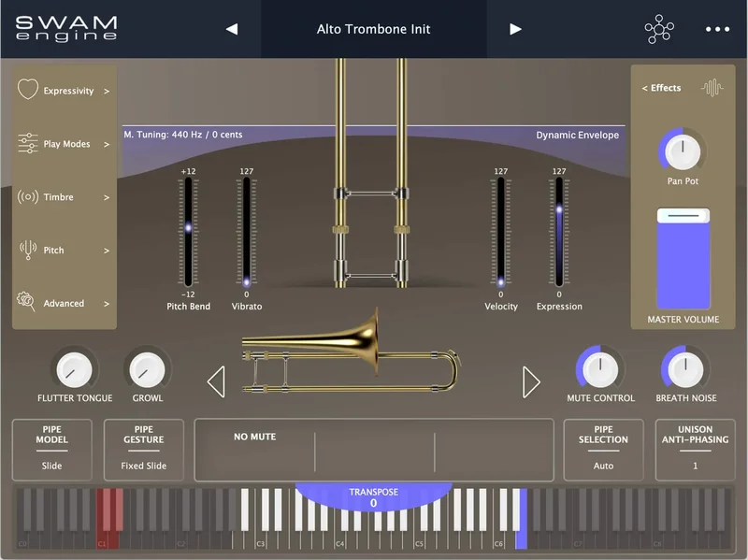Click the Effects waveform icon
The image size is (748, 560).
(712, 88)
